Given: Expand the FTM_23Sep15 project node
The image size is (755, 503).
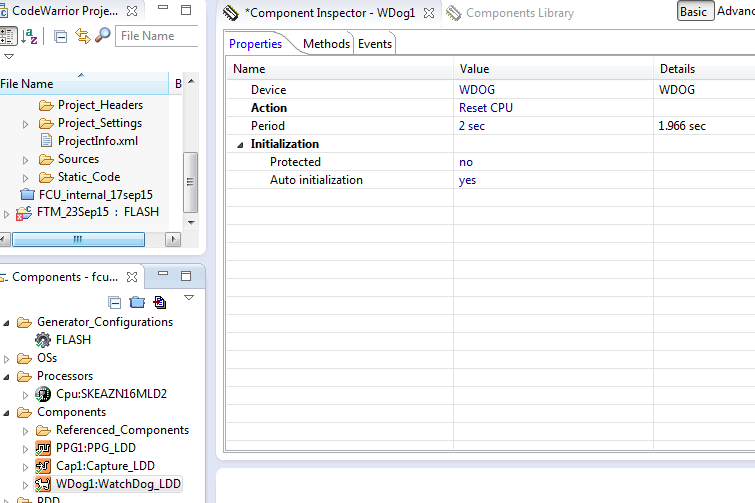Looking at the screenshot, I should tap(6, 214).
